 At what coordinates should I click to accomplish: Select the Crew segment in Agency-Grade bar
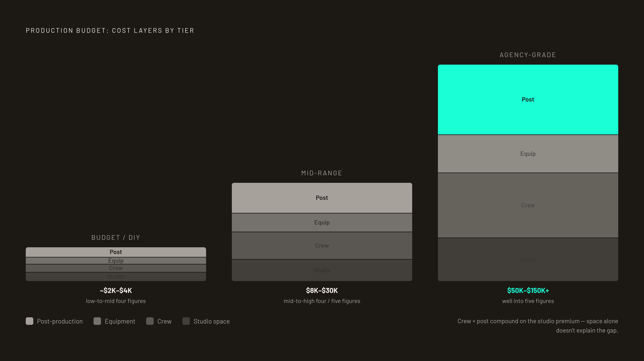528,205
